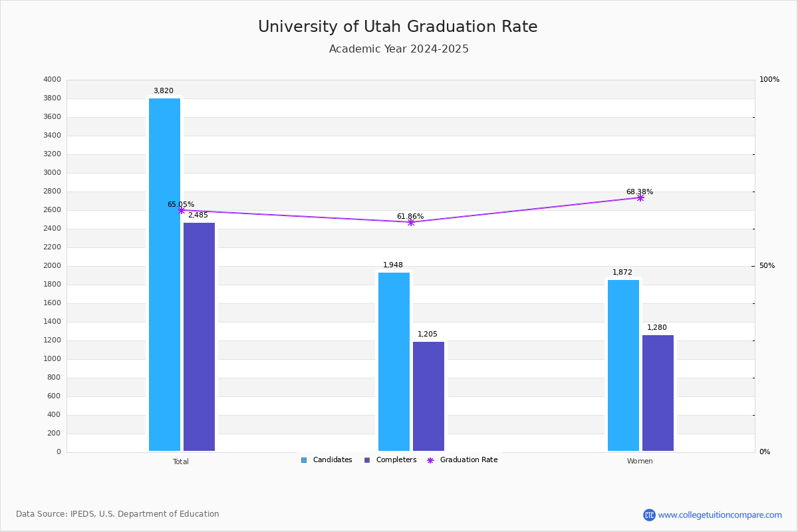
Task: Click the Completers legend color square
Action: click(x=367, y=460)
